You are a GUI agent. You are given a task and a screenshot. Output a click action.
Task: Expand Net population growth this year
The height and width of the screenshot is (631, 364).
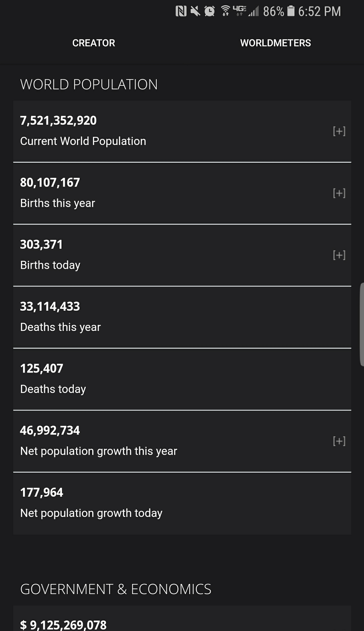tap(339, 441)
